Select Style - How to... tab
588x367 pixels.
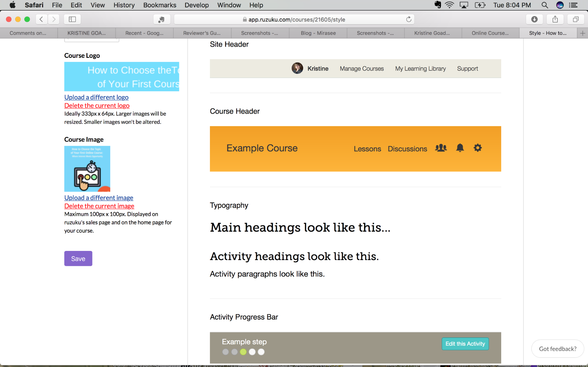[548, 33]
